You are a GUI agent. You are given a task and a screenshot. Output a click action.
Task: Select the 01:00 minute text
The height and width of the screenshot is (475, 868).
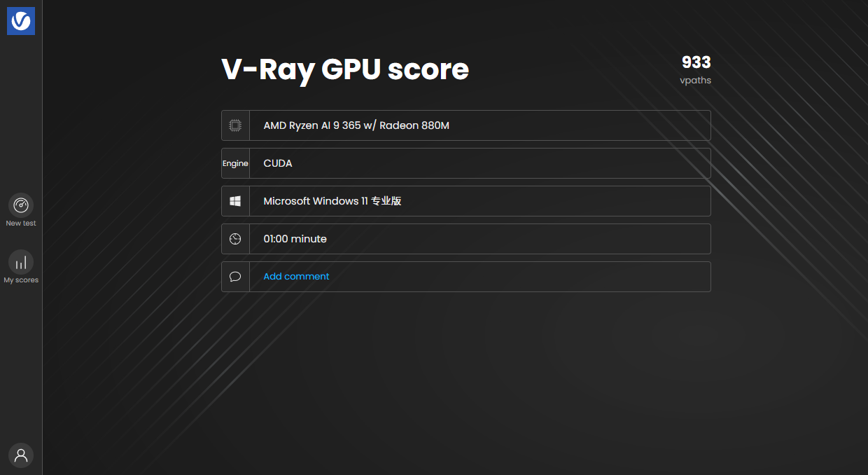click(295, 239)
